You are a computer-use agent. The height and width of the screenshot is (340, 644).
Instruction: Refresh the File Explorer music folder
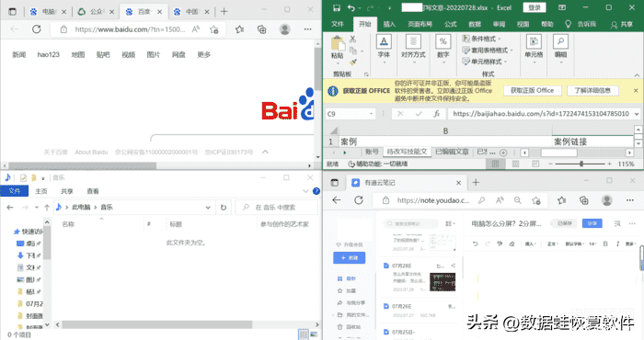tap(224, 208)
